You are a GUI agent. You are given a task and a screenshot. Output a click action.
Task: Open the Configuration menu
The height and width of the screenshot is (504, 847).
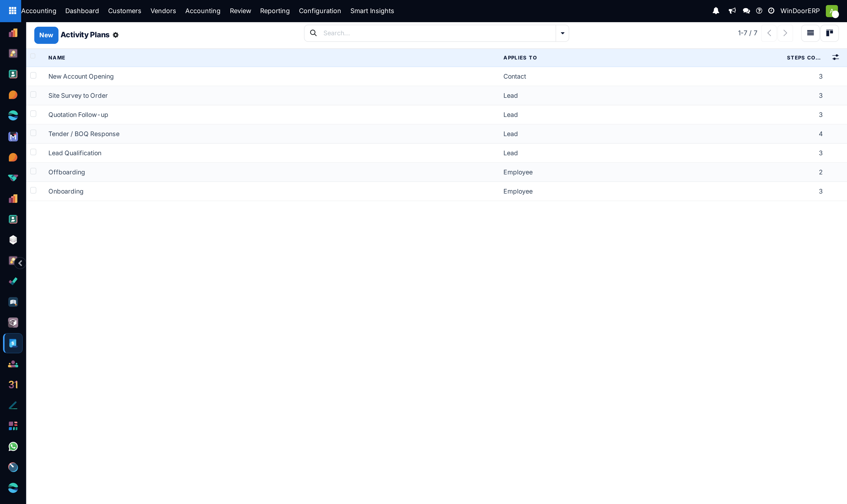point(320,11)
